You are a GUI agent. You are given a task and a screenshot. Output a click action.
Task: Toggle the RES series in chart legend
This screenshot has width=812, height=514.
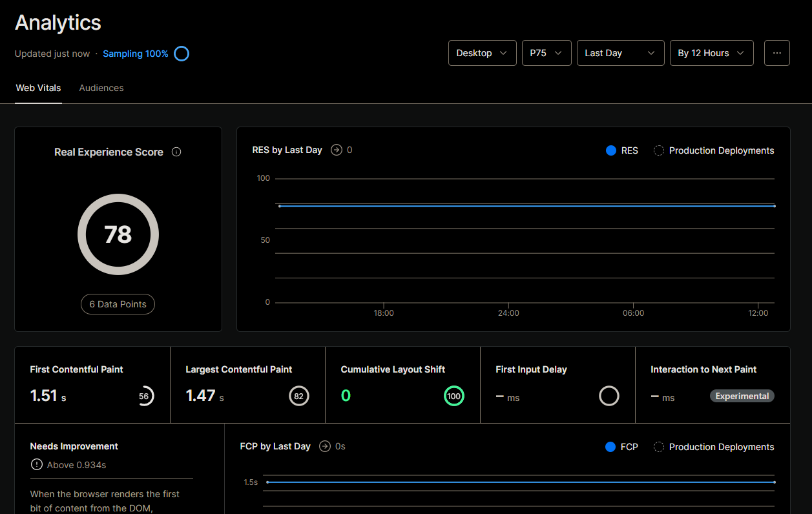[621, 150]
